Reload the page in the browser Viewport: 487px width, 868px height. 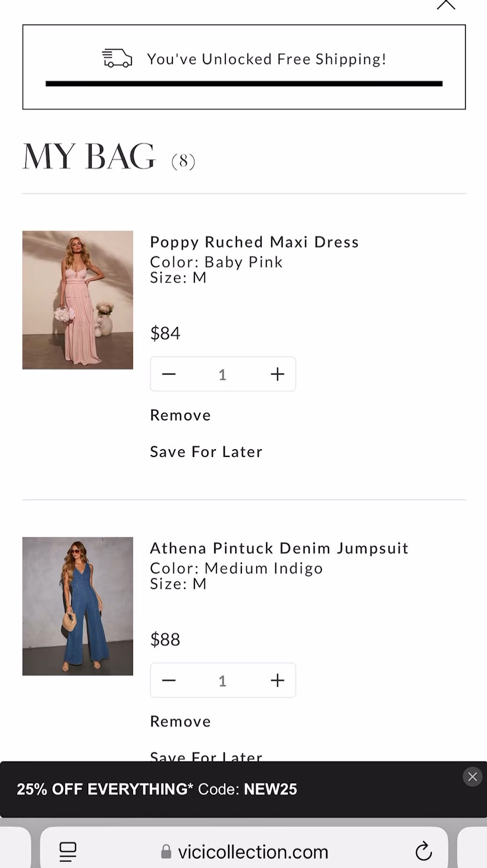click(x=424, y=851)
